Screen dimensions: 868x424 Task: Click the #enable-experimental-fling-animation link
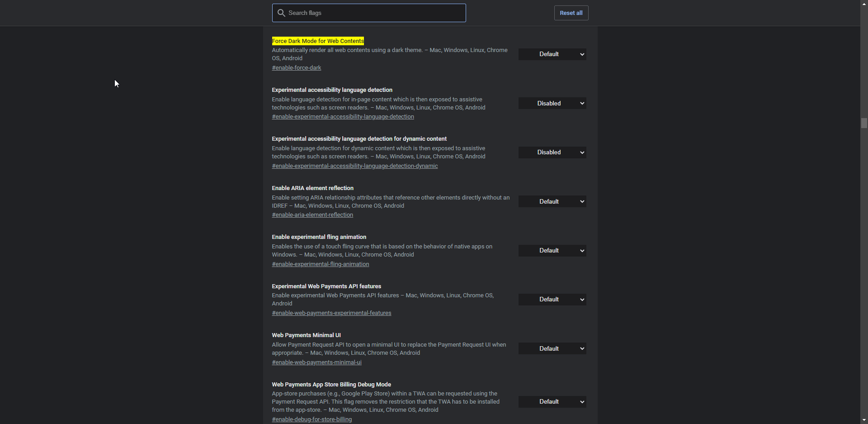321,264
